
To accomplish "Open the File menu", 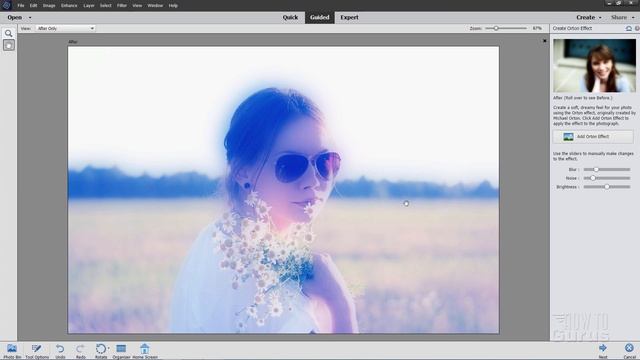I will 20,6.
